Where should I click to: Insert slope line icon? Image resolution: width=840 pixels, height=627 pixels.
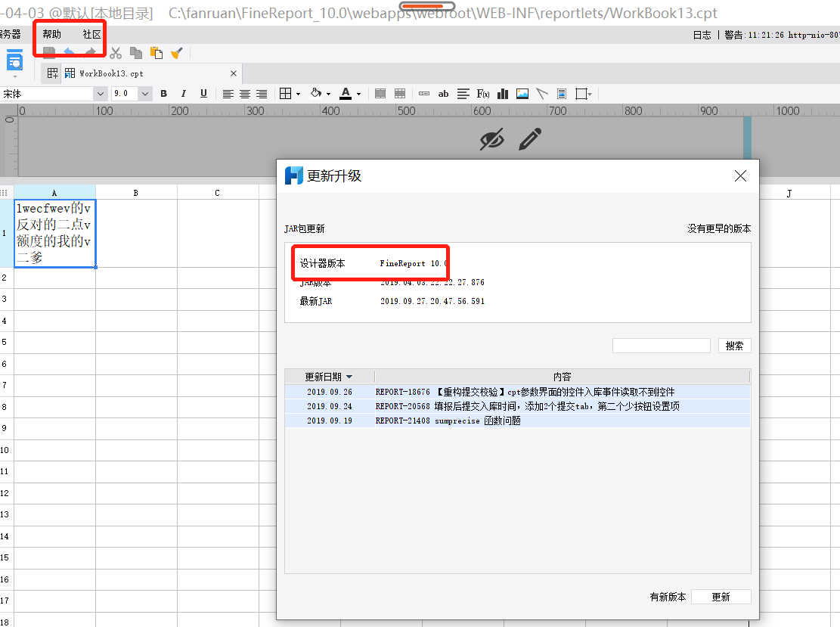pos(542,94)
